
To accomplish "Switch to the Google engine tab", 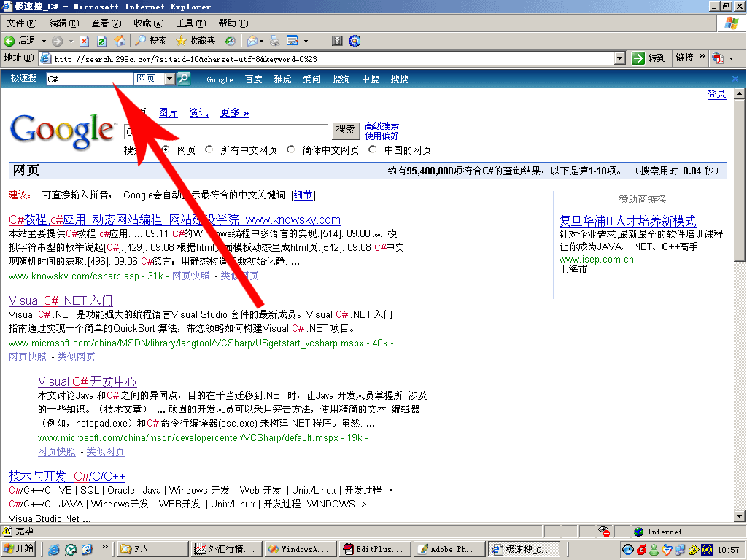I will coord(220,79).
